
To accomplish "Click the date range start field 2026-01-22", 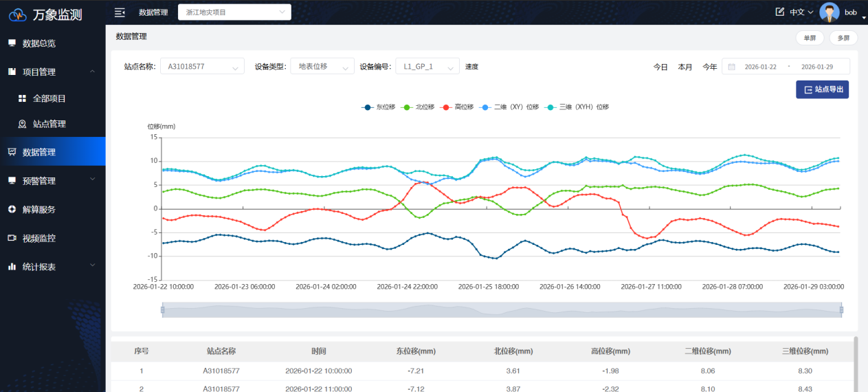I will (x=761, y=67).
